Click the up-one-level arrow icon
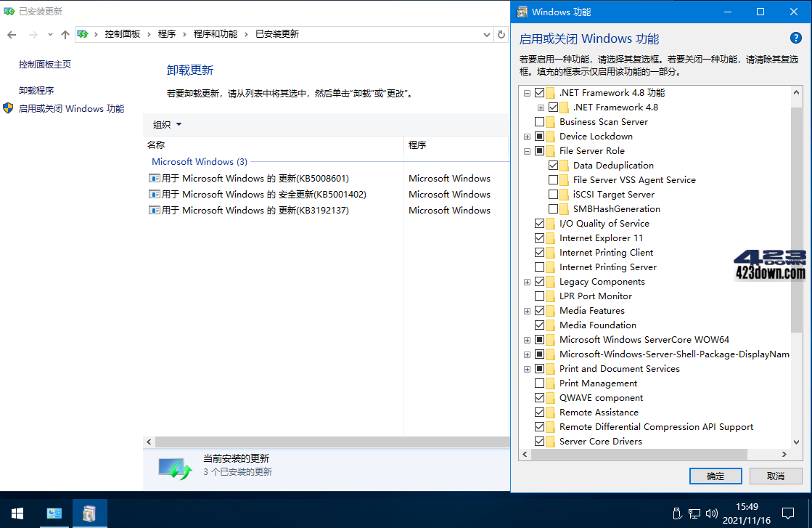 [x=65, y=33]
